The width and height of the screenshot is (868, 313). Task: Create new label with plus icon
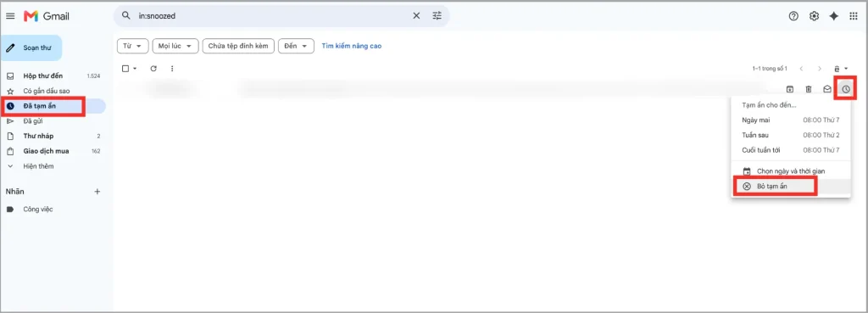pyautogui.click(x=97, y=192)
